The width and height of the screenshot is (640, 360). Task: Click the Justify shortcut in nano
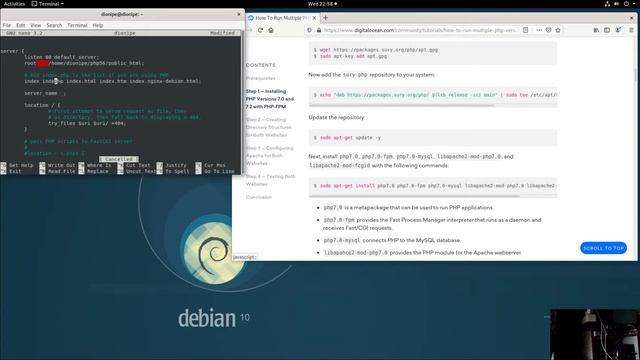point(172,165)
